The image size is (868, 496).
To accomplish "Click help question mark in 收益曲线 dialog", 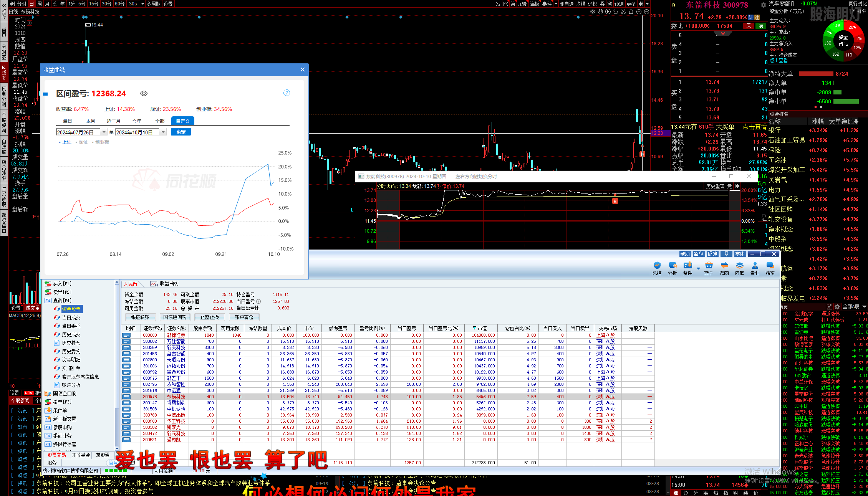I will [287, 93].
